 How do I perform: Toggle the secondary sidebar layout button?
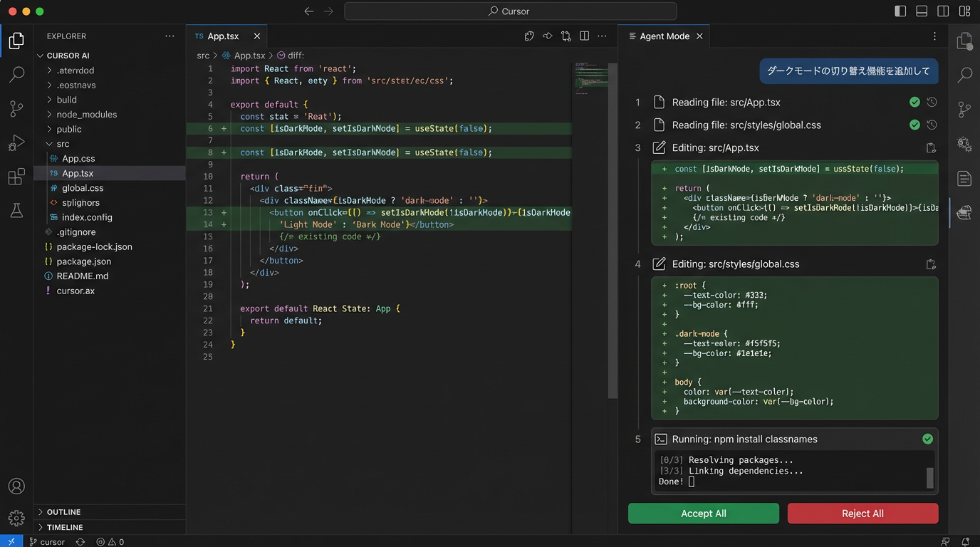(x=943, y=11)
